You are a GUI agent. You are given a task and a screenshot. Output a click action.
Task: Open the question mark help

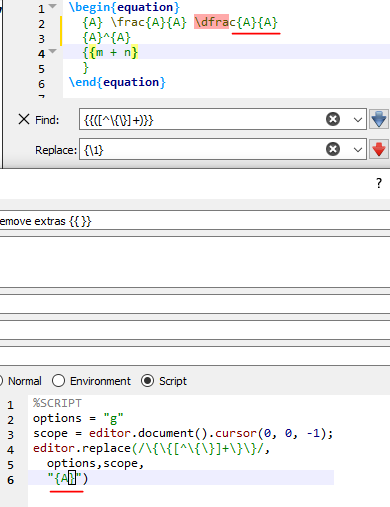[379, 183]
